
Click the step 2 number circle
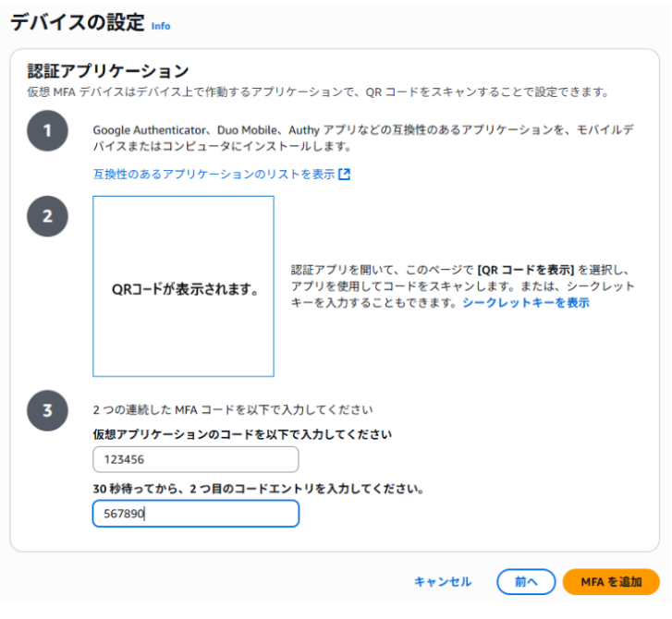[47, 216]
